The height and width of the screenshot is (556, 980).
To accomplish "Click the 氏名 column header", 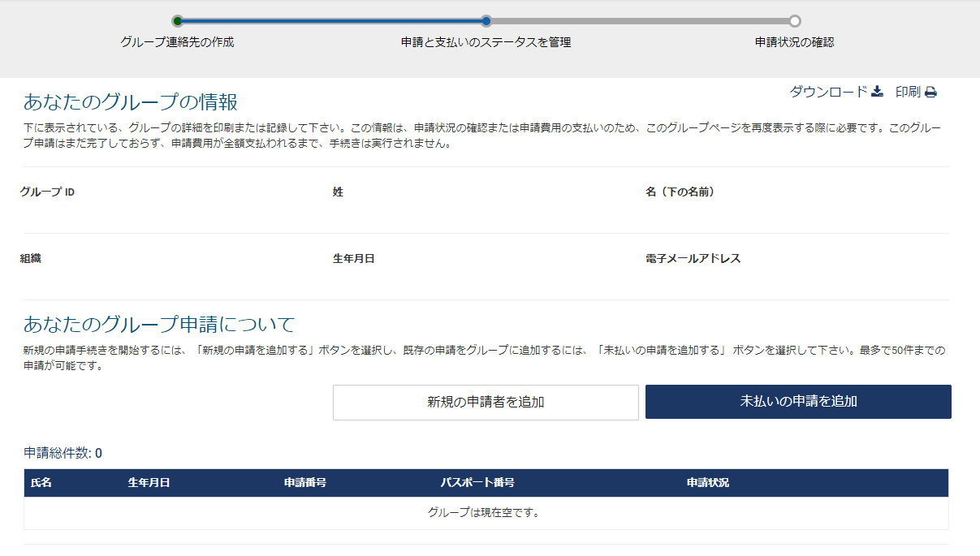I will pyautogui.click(x=41, y=483).
